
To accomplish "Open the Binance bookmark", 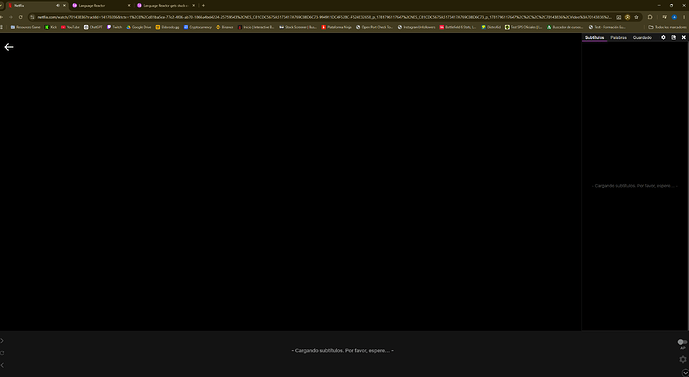I will (225, 27).
